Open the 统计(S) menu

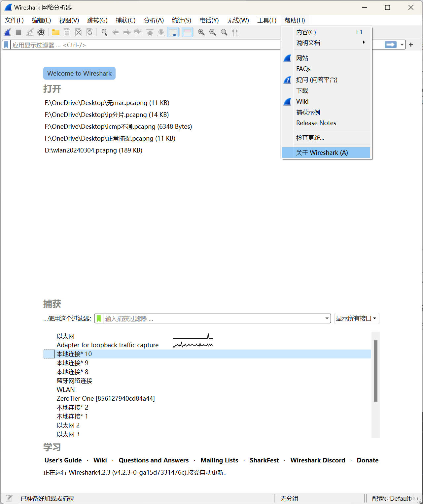[x=182, y=20]
